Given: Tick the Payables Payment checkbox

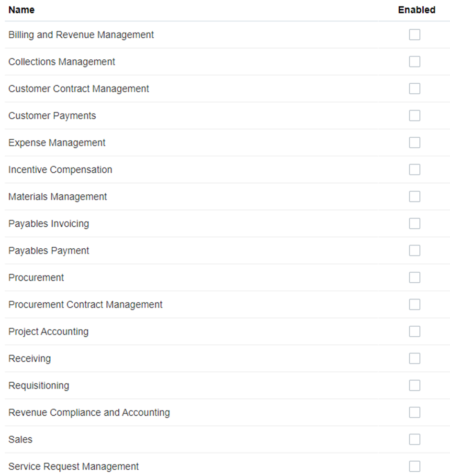Looking at the screenshot, I should (x=415, y=251).
